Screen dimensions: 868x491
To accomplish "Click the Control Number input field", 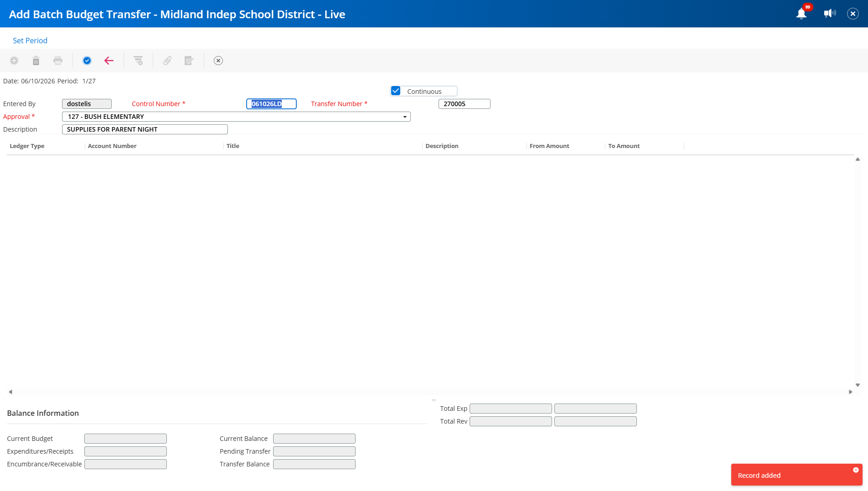I will point(271,104).
